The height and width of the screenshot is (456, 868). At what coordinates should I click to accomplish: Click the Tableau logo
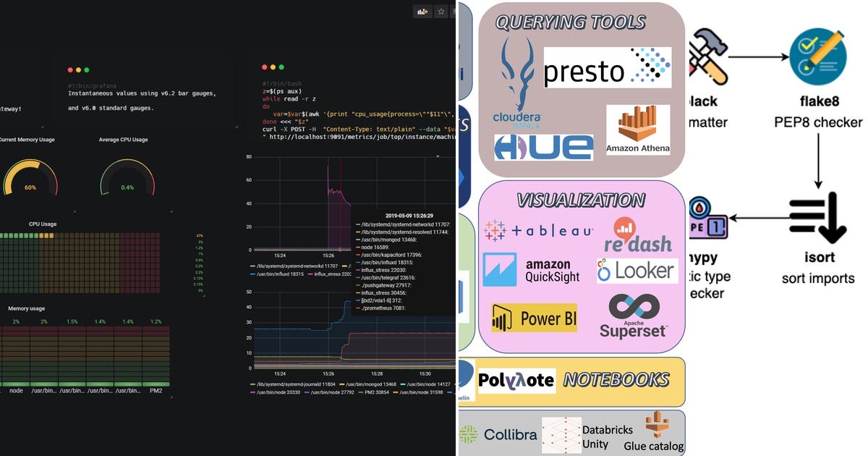point(539,230)
